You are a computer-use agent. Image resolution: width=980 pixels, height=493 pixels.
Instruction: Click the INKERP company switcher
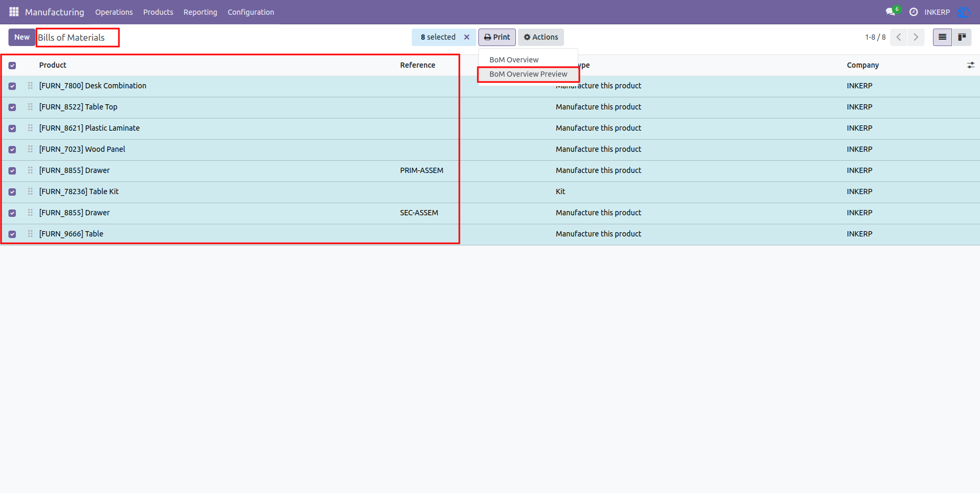(x=937, y=12)
